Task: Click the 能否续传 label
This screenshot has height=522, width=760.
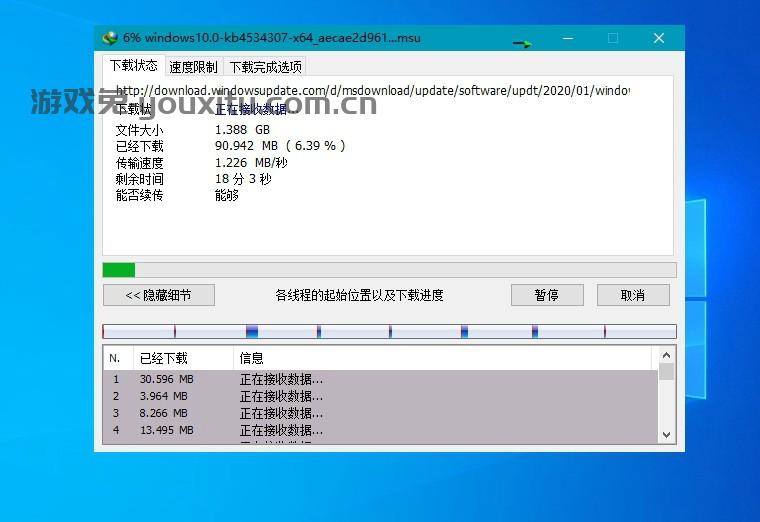Action: point(140,195)
